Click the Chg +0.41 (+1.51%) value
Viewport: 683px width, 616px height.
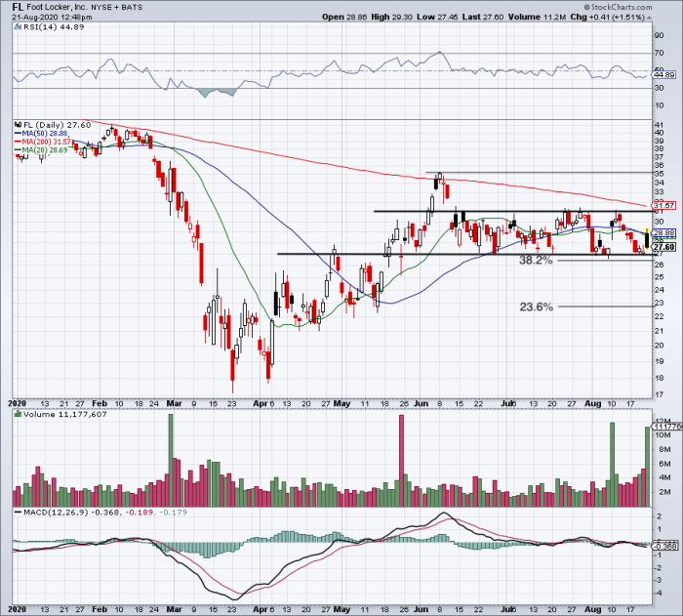[607, 17]
